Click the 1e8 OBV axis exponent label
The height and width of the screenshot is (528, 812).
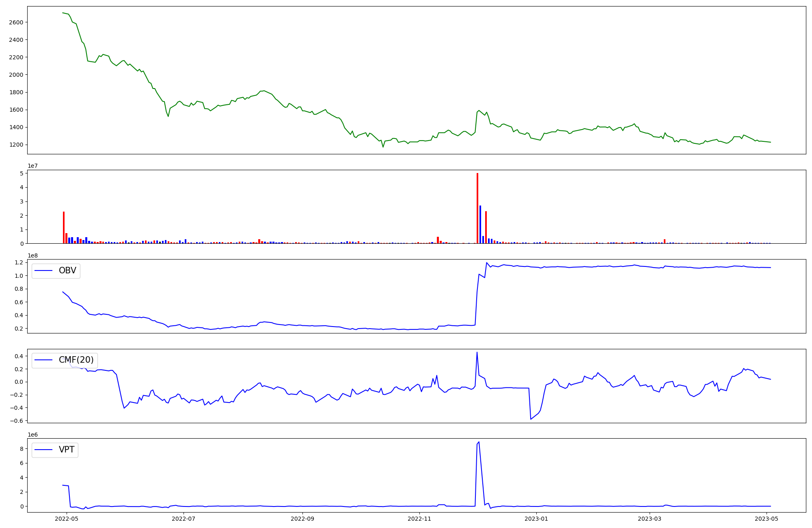33,255
